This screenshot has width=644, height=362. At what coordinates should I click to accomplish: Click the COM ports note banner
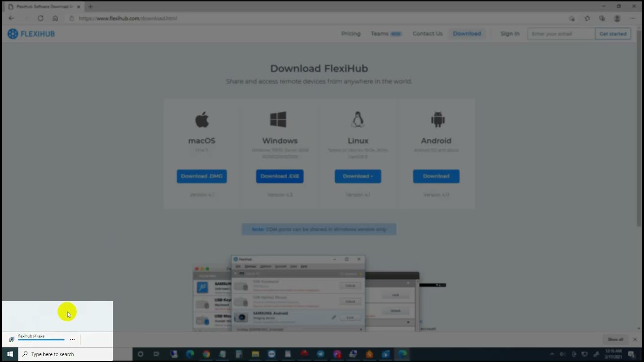(x=319, y=229)
